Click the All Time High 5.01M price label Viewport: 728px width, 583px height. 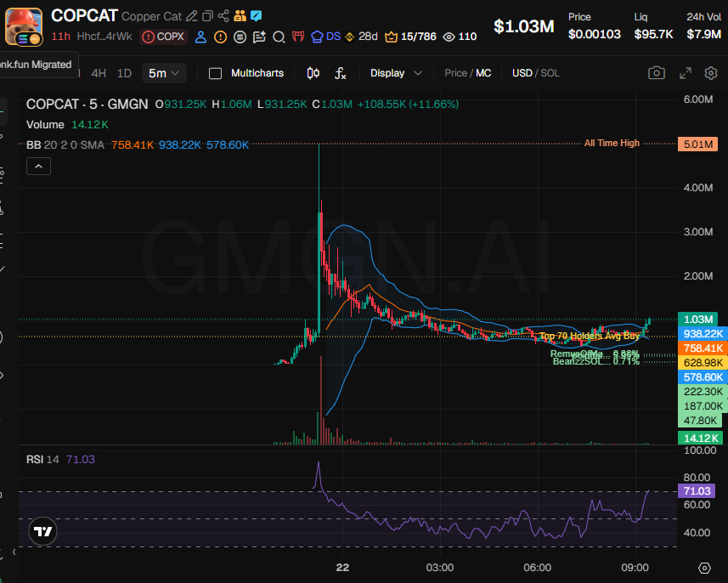[x=697, y=144]
